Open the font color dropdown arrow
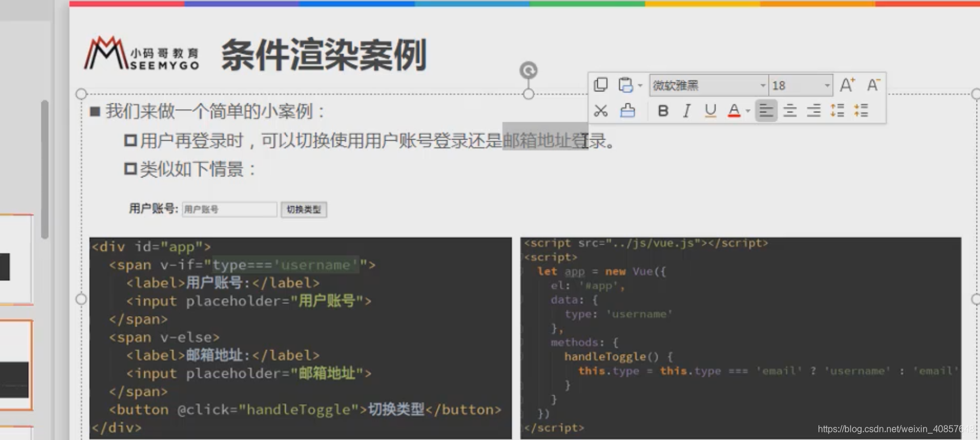Image resolution: width=980 pixels, height=440 pixels. (x=748, y=111)
